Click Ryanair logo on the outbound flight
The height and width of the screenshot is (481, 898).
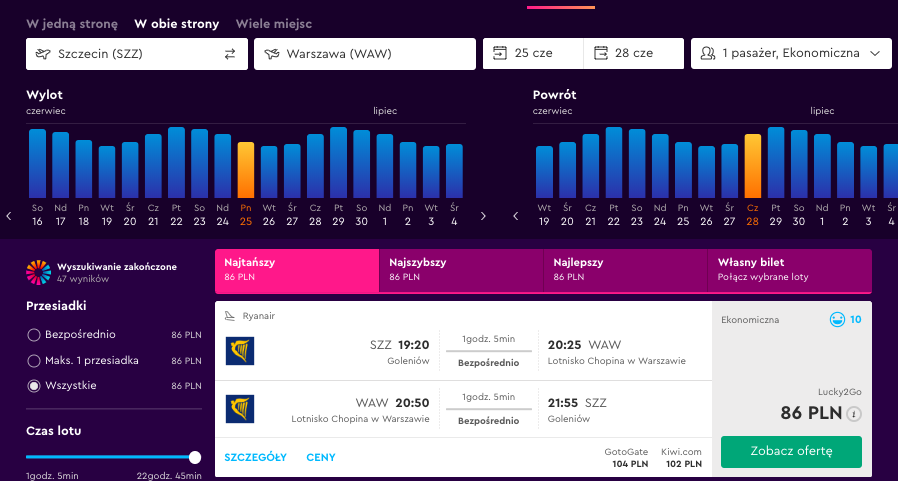pos(240,351)
